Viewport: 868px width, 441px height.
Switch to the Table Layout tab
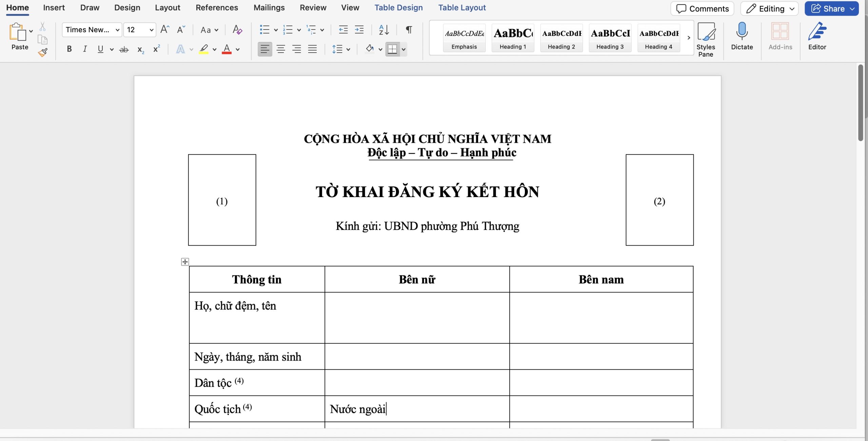pos(462,7)
